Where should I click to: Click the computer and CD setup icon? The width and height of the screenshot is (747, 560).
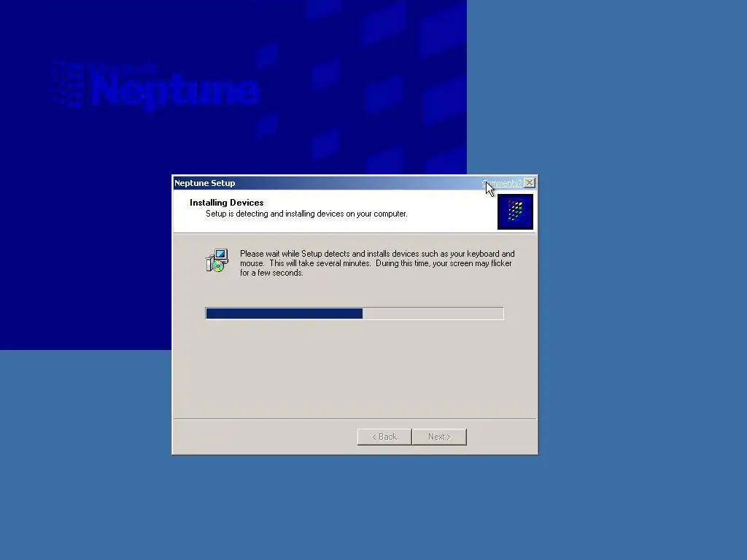tap(217, 260)
